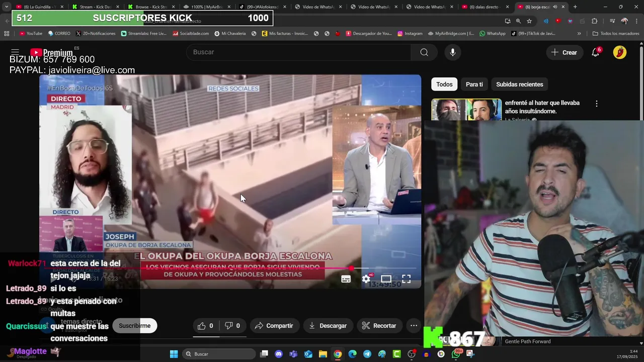Image resolution: width=644 pixels, height=362 pixels.
Task: Open Task View on taskbar
Action: click(x=264, y=354)
